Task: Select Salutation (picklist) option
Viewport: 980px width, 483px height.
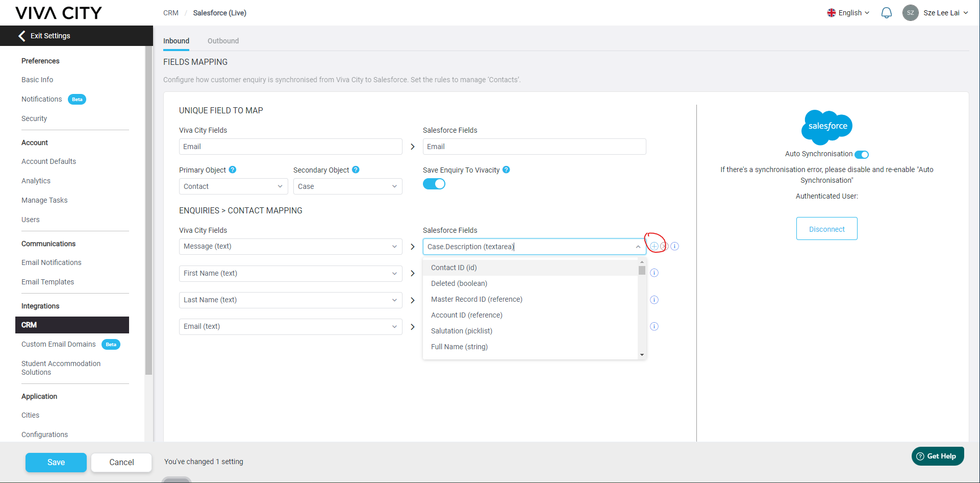Action: click(x=531, y=331)
